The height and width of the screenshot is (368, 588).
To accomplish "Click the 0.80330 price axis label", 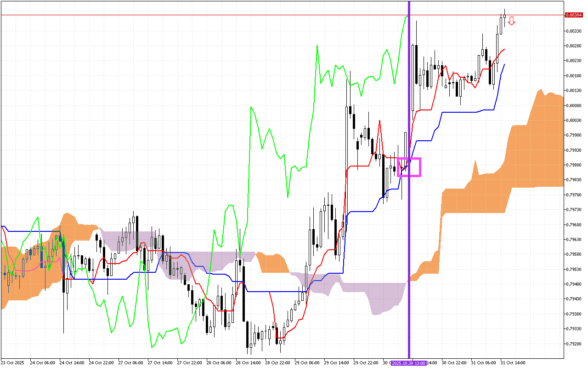I will pos(574,31).
